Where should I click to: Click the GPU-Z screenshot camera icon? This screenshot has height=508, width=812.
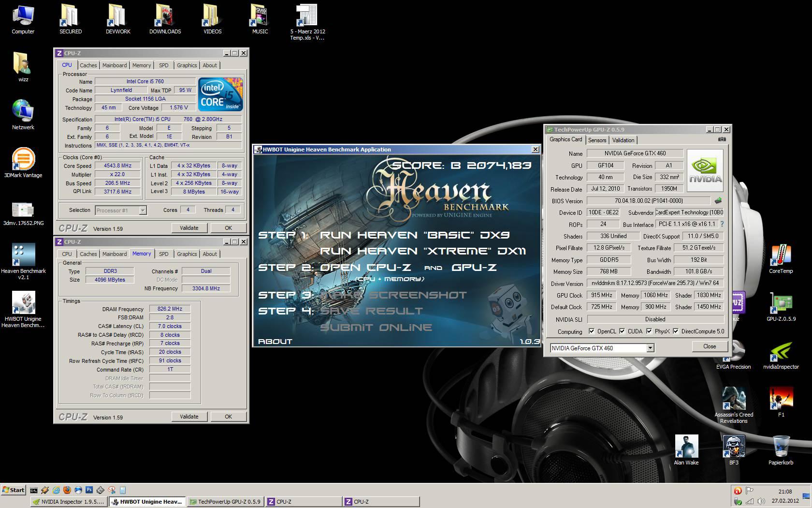pyautogui.click(x=722, y=139)
